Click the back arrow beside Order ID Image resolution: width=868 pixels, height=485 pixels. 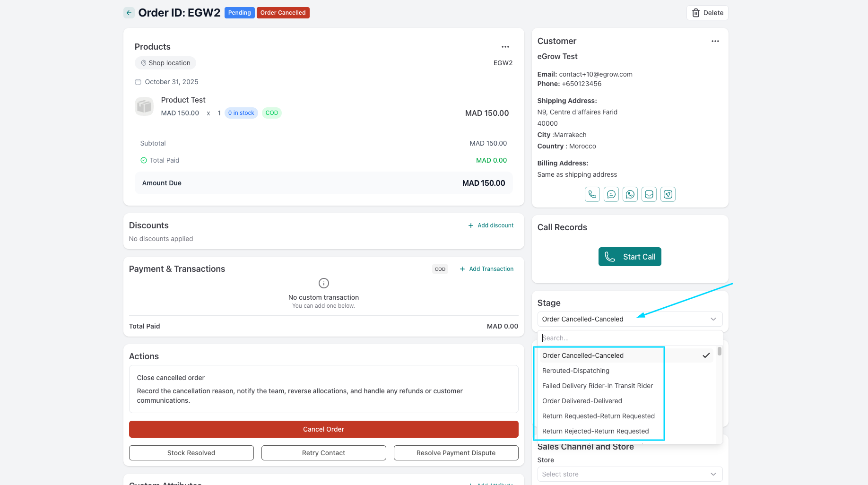pos(129,13)
